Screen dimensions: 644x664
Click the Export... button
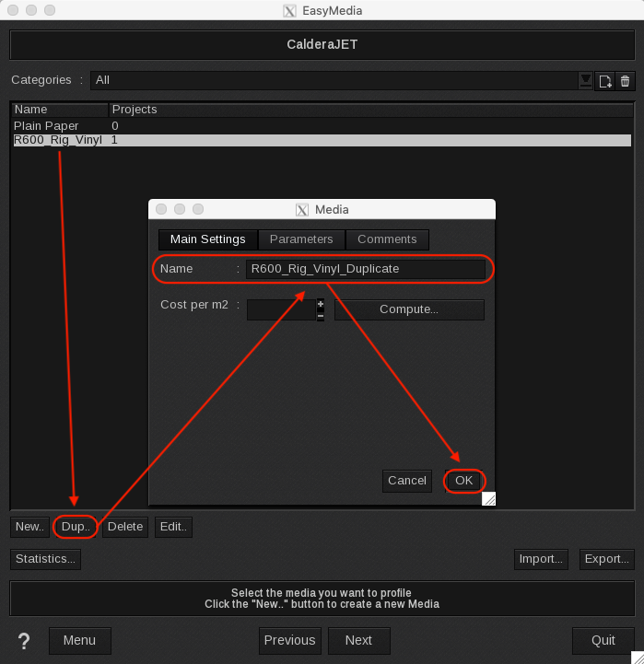[x=606, y=558]
